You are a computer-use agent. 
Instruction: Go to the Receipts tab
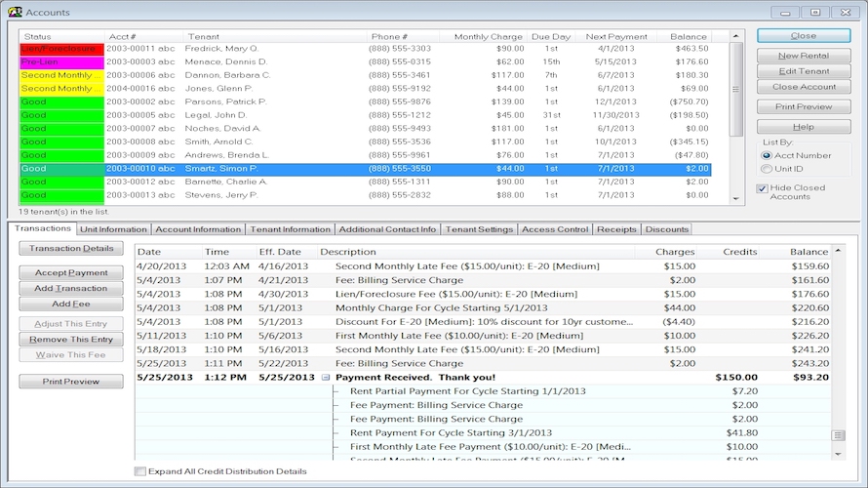pyautogui.click(x=615, y=229)
